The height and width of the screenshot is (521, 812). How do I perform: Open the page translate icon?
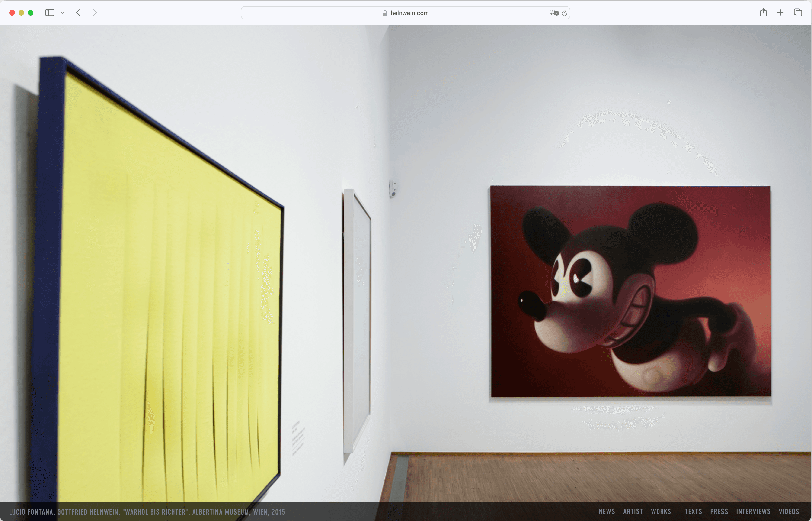coord(554,13)
